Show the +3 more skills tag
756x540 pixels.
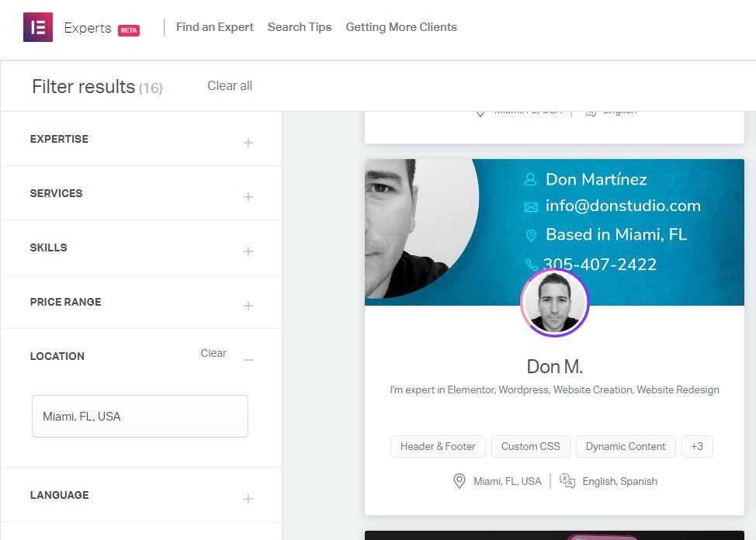(x=697, y=446)
